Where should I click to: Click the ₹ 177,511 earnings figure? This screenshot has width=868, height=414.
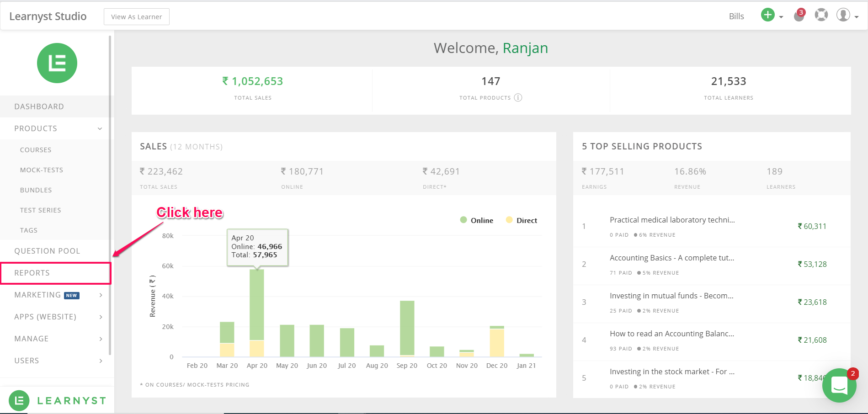(x=603, y=171)
